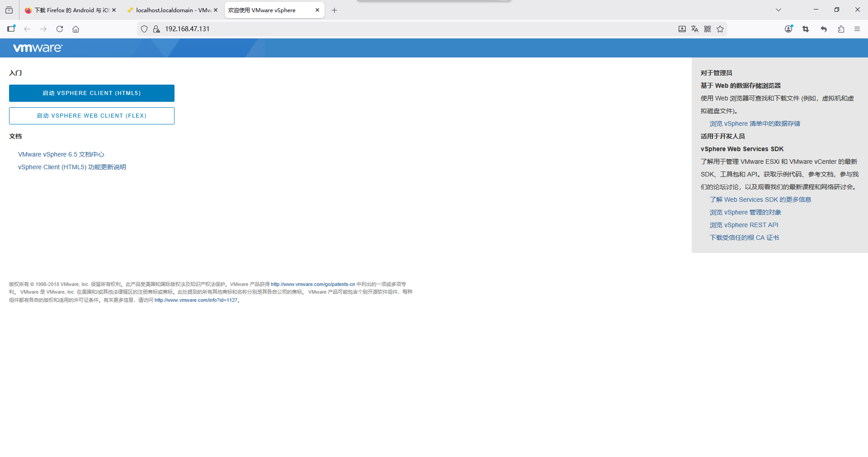Open 浏览 vSphere 清单中的数据存储 link

pyautogui.click(x=755, y=124)
